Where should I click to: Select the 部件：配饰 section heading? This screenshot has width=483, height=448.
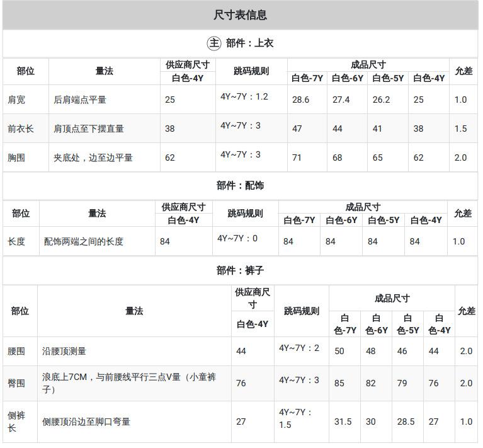[x=240, y=185]
